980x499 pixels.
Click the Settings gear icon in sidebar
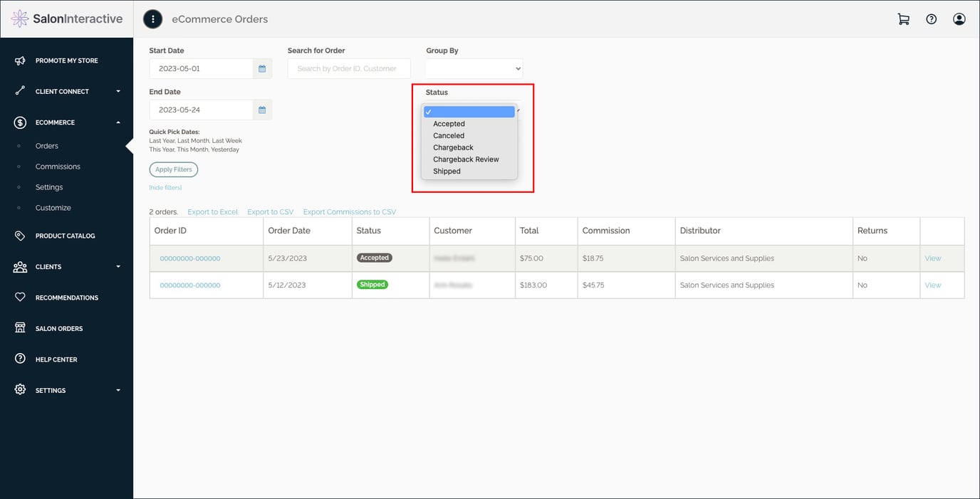point(20,390)
